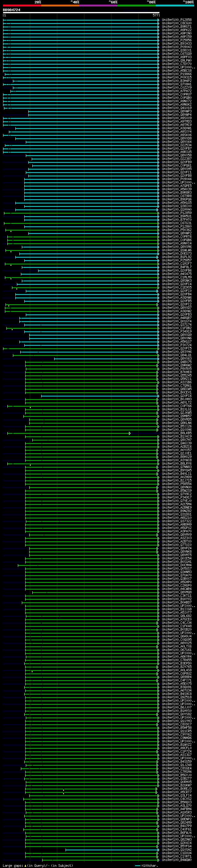Select the UniRef100_A7QPE5 label
The width and height of the screenshot is (197, 868).
tap(177, 186)
